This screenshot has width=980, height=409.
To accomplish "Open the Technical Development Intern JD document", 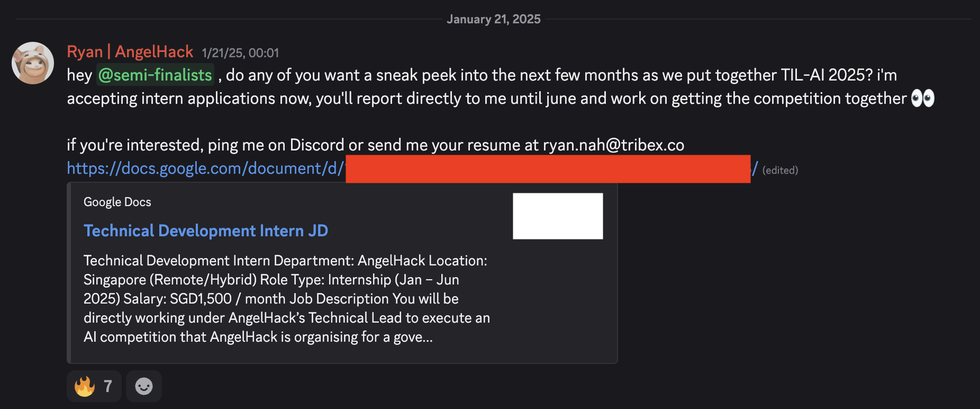I will (205, 230).
